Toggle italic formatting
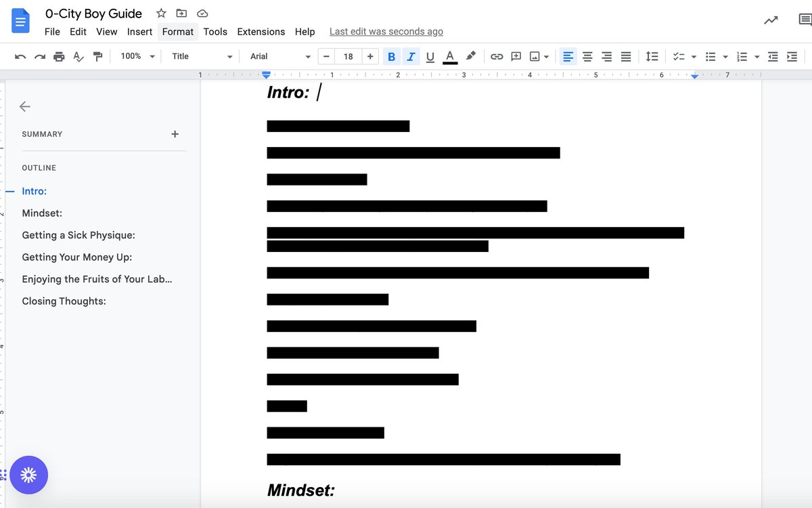Screen dimensions: 812x508 (410, 56)
